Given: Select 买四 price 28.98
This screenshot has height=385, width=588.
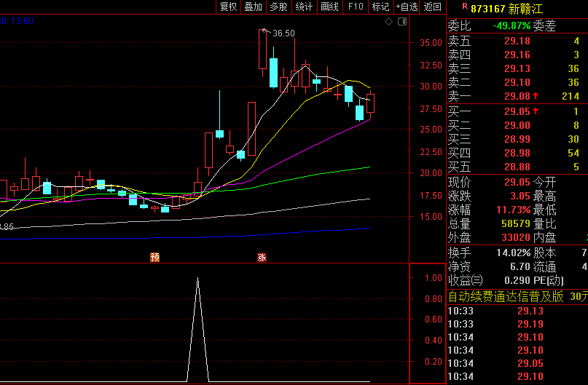Looking at the screenshot, I should click(x=517, y=153).
